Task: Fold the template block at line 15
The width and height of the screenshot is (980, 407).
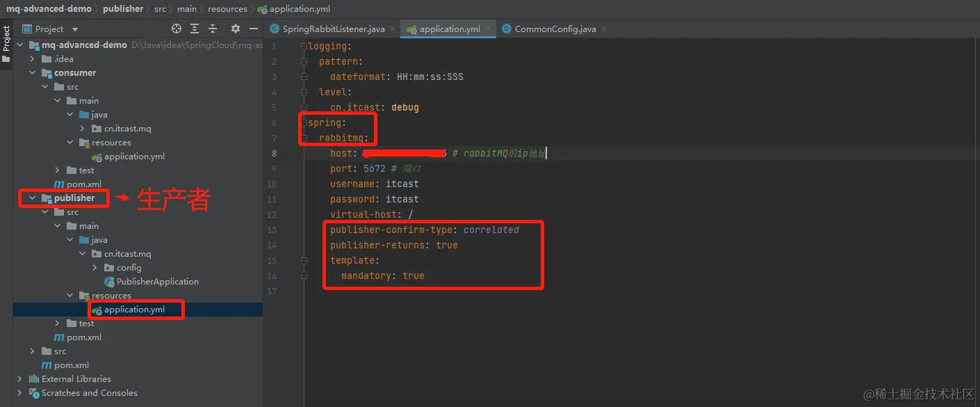Action: (x=304, y=260)
